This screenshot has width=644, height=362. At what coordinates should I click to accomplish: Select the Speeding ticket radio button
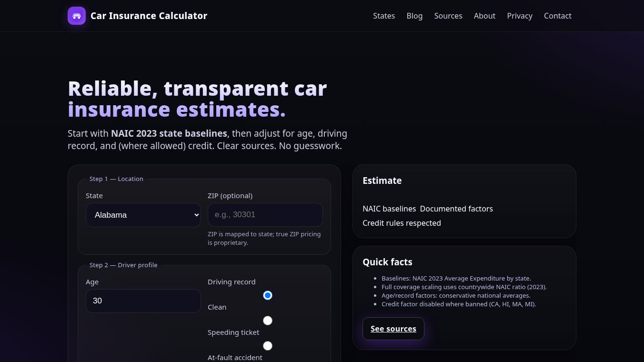coord(268,321)
